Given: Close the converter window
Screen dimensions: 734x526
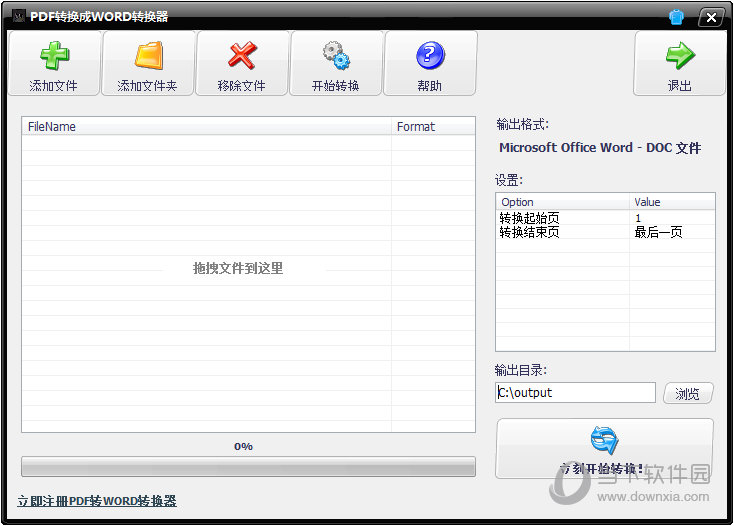Looking at the screenshot, I should point(711,18).
